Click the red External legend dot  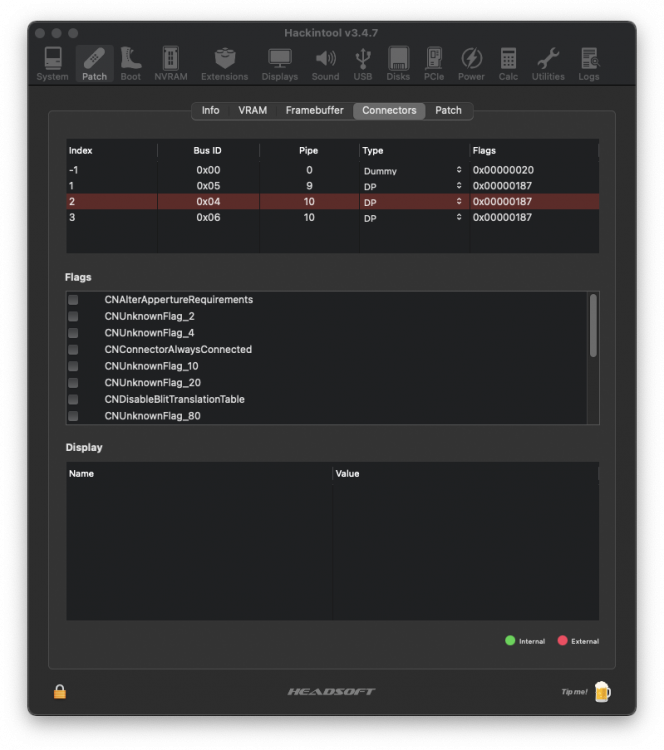tap(563, 640)
